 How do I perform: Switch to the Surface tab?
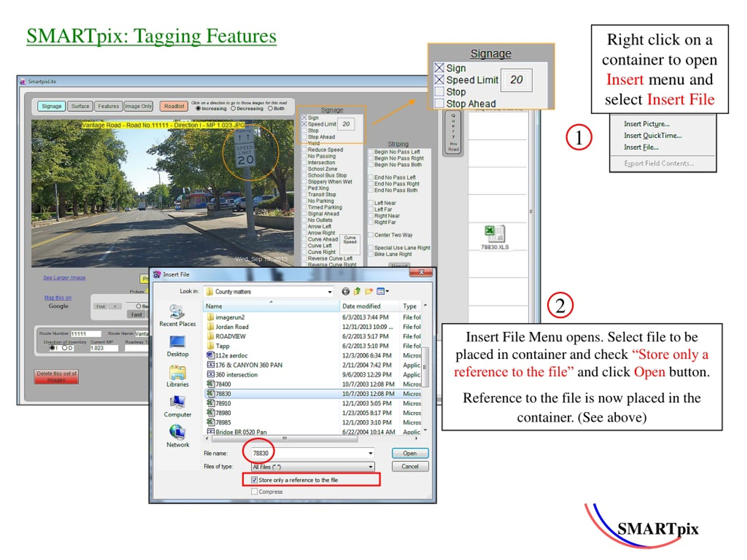point(80,106)
